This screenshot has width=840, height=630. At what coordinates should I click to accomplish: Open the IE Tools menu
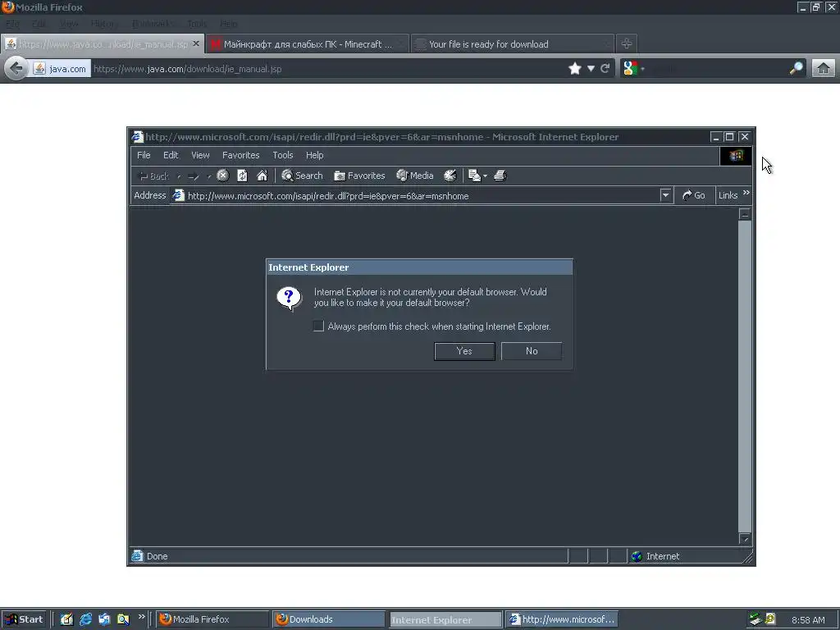(283, 155)
